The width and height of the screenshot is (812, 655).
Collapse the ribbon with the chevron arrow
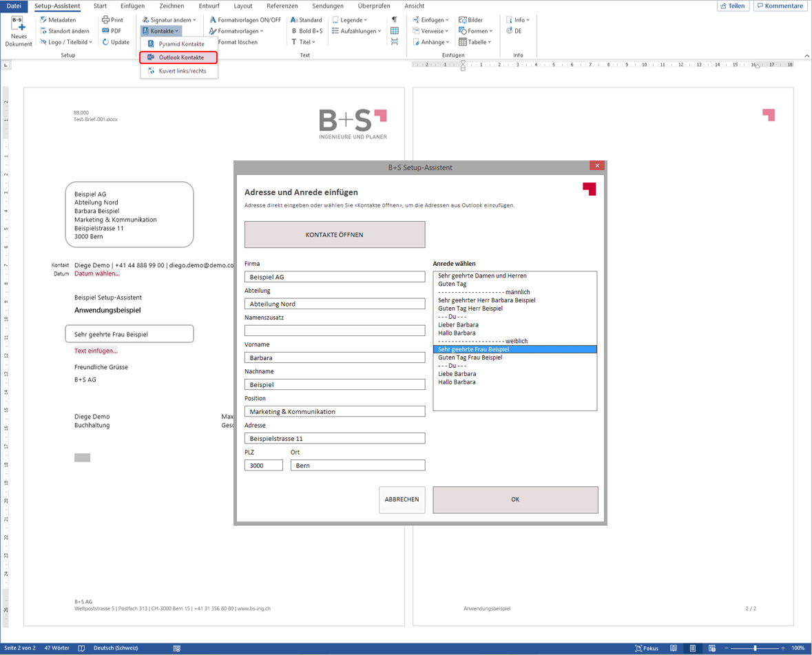pyautogui.click(x=806, y=55)
